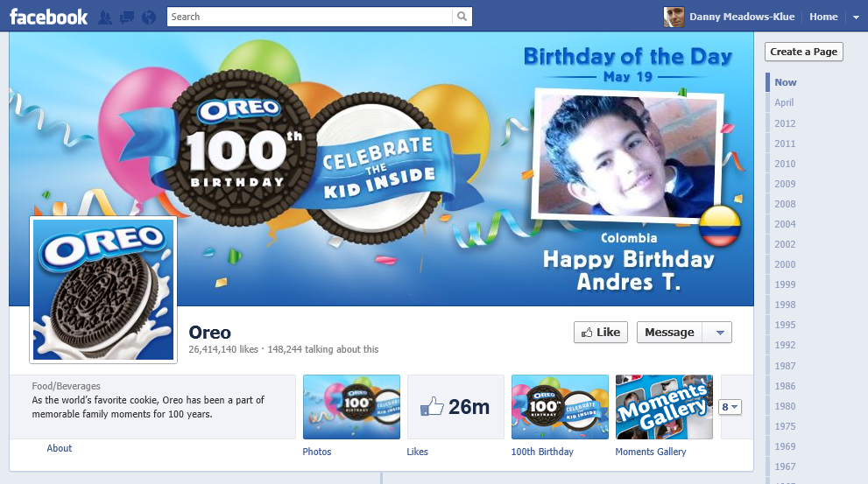Image resolution: width=868 pixels, height=484 pixels.
Task: Open the About link
Action: pos(60,448)
